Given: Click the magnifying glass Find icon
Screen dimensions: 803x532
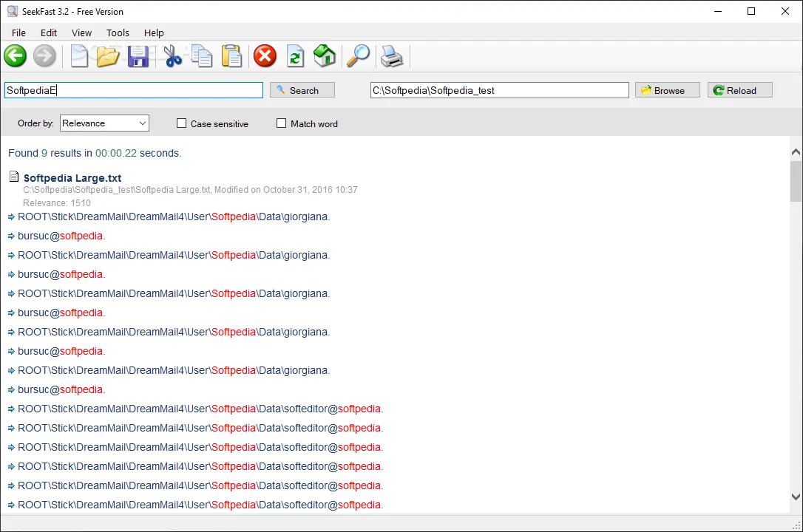Looking at the screenshot, I should pos(358,55).
